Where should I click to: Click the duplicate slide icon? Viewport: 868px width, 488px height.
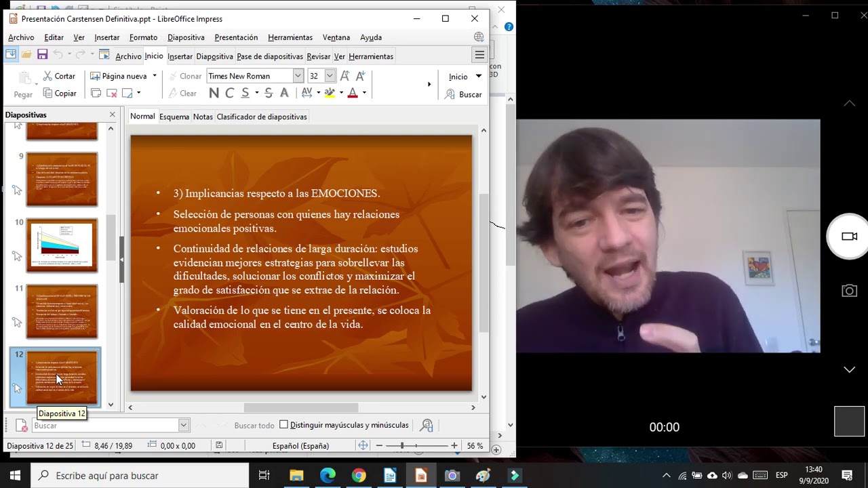[x=96, y=94]
